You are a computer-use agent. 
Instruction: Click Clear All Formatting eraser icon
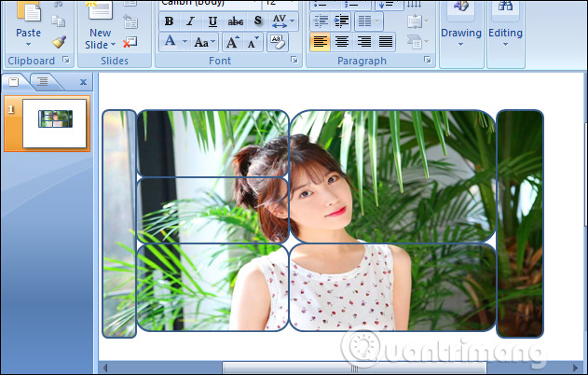[278, 42]
